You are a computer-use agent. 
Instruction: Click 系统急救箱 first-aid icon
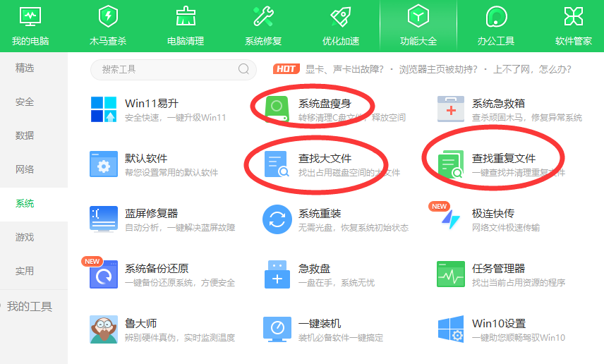point(451,109)
